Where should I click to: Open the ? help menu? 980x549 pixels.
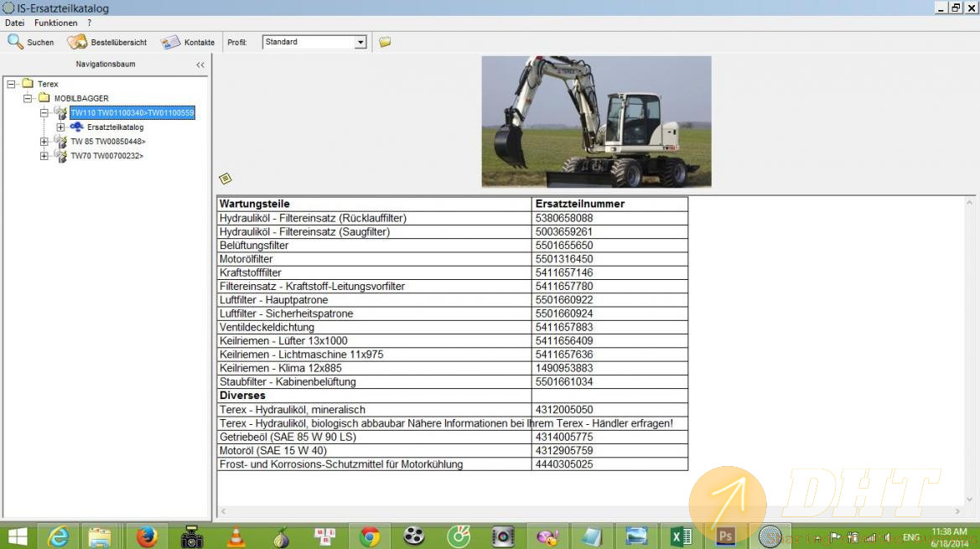pos(90,23)
